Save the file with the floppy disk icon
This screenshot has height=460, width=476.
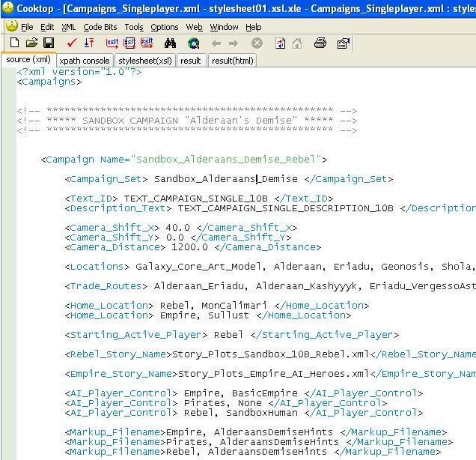click(49, 43)
